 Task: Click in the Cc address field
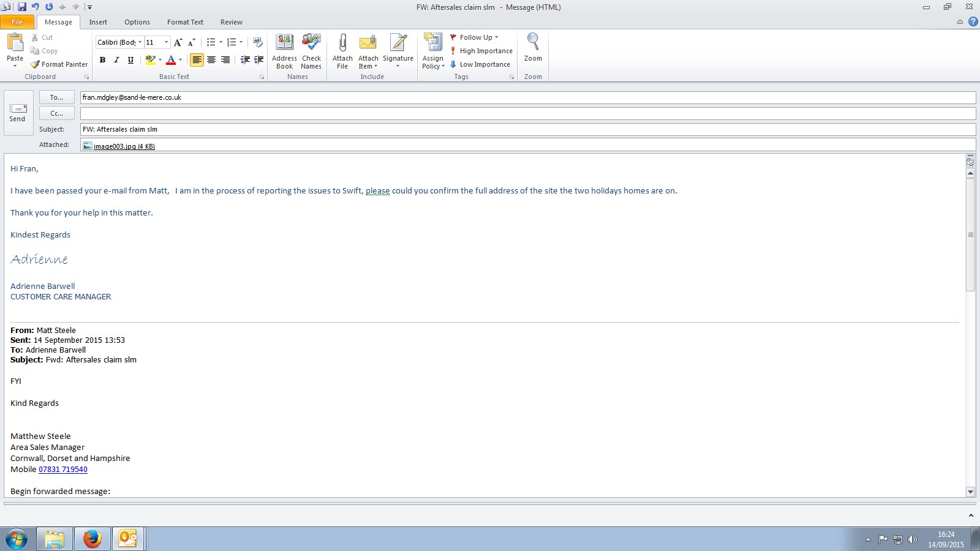coord(528,113)
